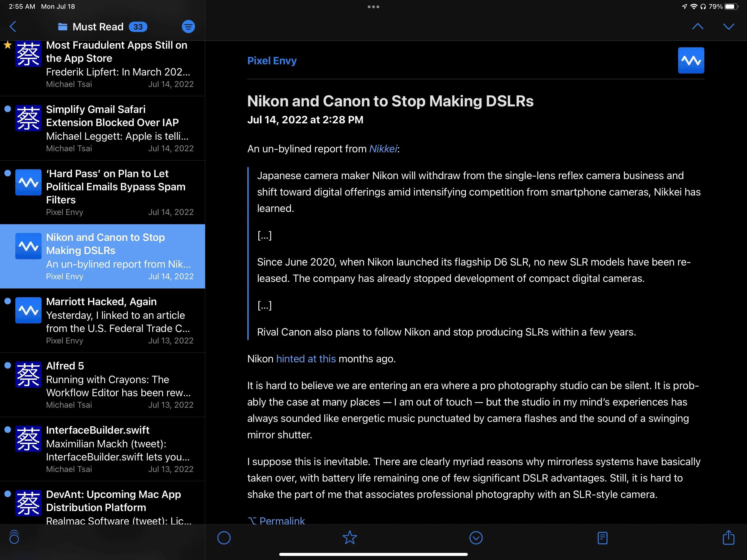This screenshot has height=560, width=747.
Task: Select Nikon and Canon to Stop Making DSLRs row
Action: (x=103, y=256)
